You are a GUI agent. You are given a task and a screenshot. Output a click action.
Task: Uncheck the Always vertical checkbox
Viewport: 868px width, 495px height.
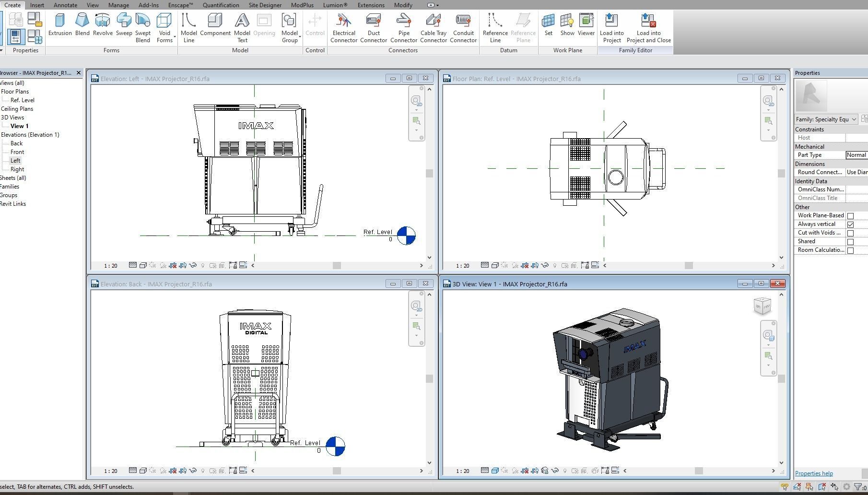(850, 224)
